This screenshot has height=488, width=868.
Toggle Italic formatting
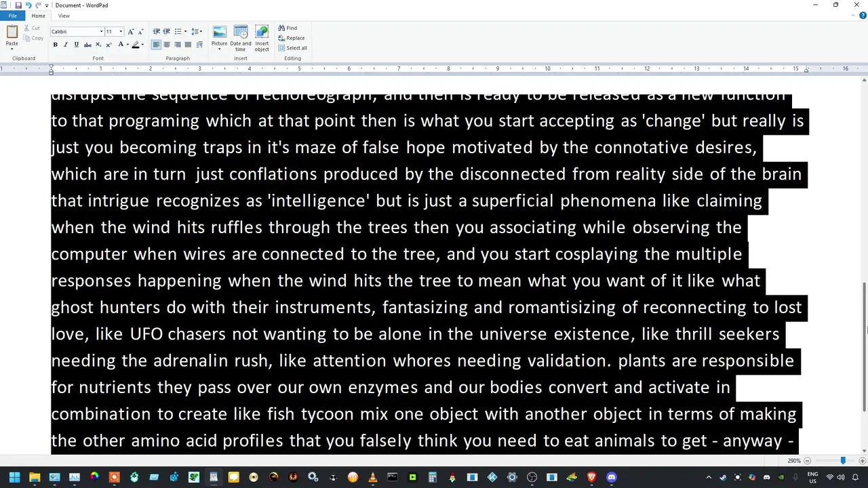tap(65, 45)
